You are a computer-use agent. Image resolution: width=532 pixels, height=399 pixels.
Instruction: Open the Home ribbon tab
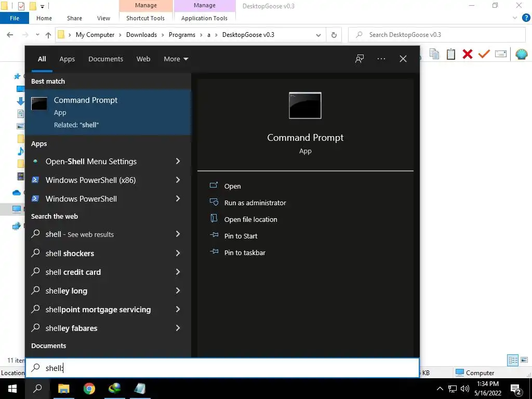tap(44, 18)
